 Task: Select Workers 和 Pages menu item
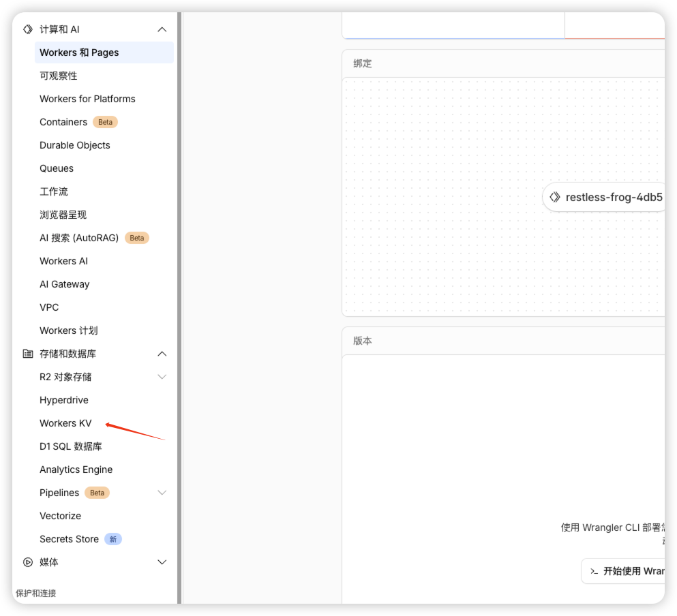[x=79, y=52]
